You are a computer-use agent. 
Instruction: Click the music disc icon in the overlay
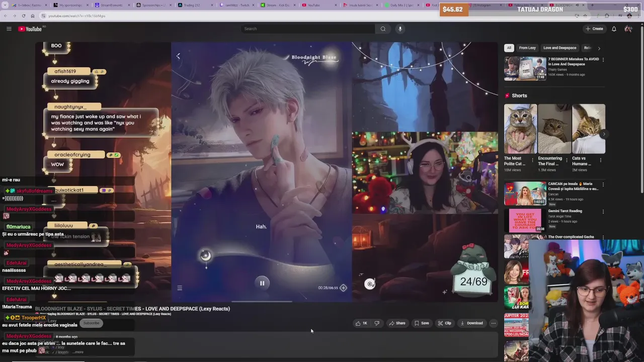370,284
